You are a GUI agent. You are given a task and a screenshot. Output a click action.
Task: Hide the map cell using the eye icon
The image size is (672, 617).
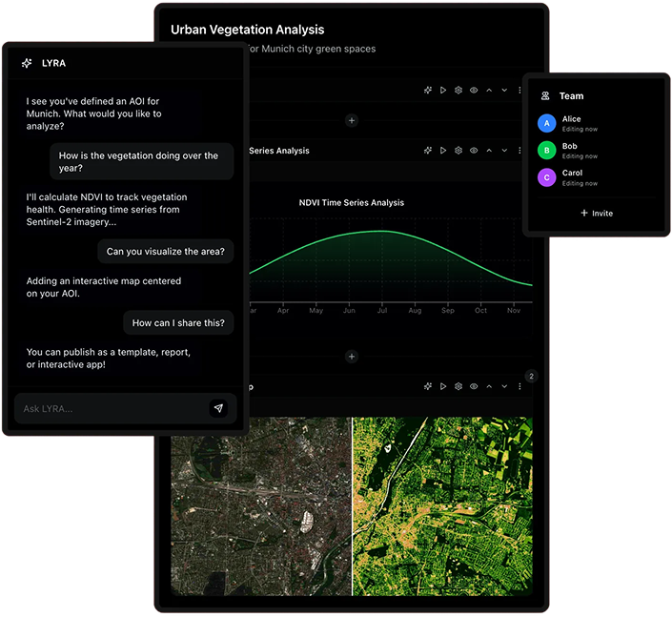point(474,386)
